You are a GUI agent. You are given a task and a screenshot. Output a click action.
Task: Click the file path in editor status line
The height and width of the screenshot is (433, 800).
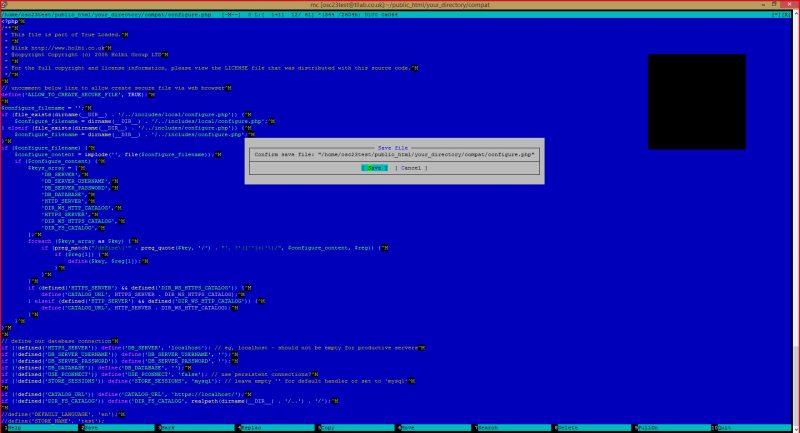coord(106,15)
